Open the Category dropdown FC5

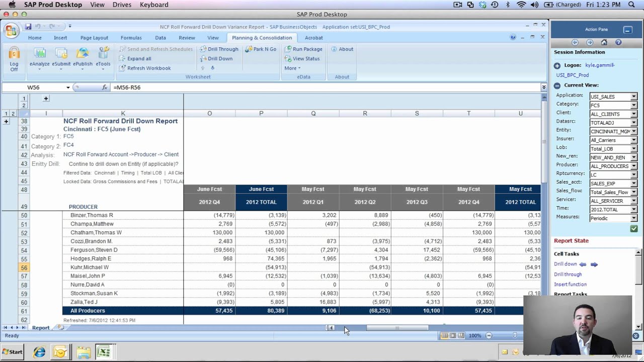point(633,105)
